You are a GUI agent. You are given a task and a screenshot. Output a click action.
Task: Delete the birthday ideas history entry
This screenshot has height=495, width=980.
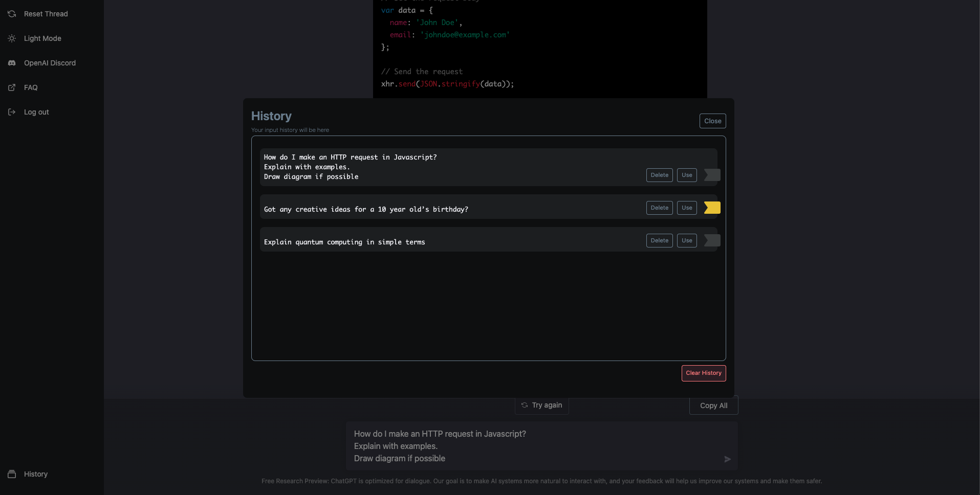tap(659, 208)
